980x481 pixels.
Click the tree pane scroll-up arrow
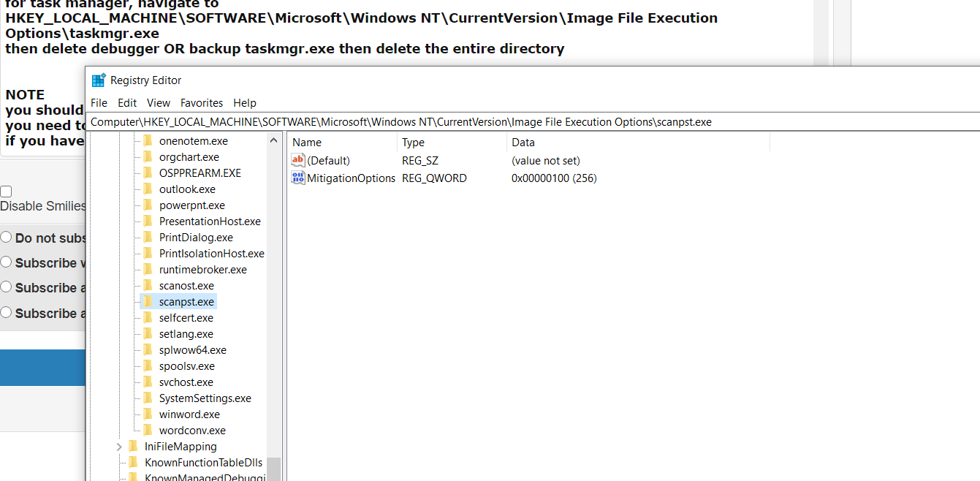click(274, 140)
